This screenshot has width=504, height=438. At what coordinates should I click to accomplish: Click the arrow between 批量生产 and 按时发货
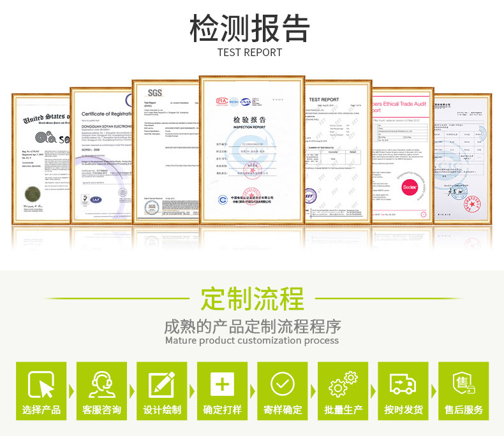tap(373, 391)
